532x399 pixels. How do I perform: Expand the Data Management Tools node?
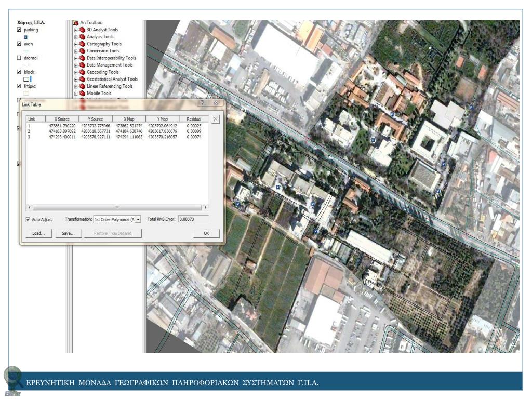(x=76, y=65)
